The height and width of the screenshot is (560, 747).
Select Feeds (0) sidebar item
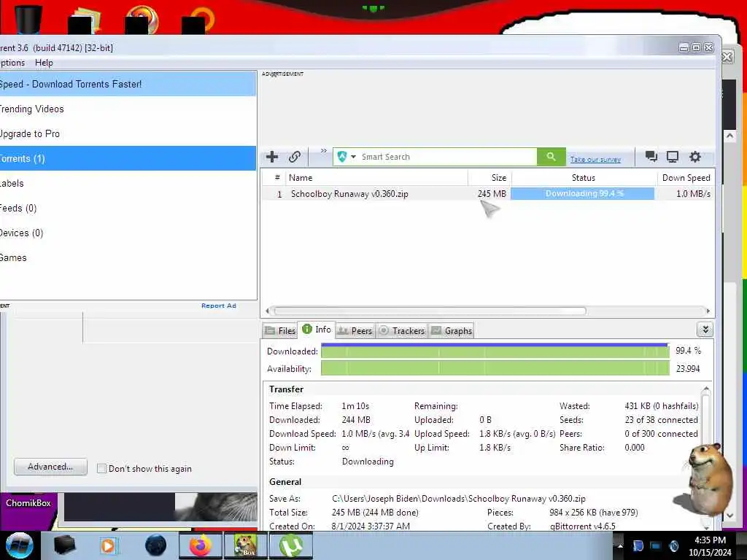click(128, 208)
